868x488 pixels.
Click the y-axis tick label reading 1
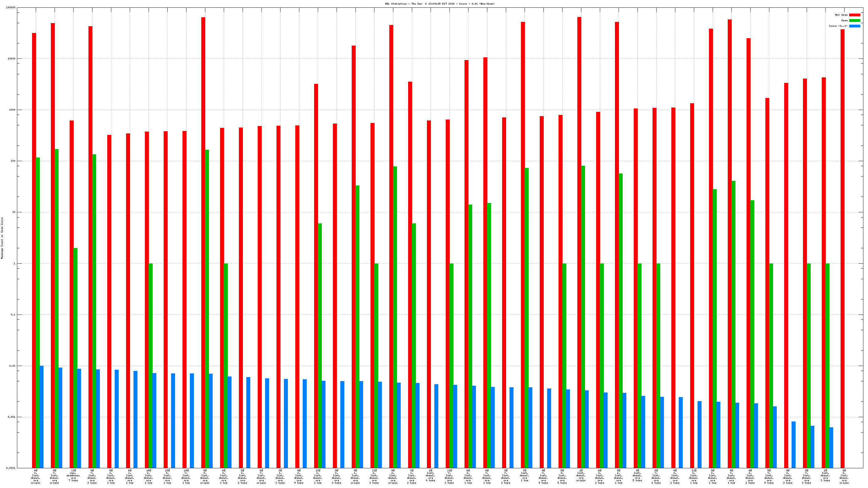14,263
